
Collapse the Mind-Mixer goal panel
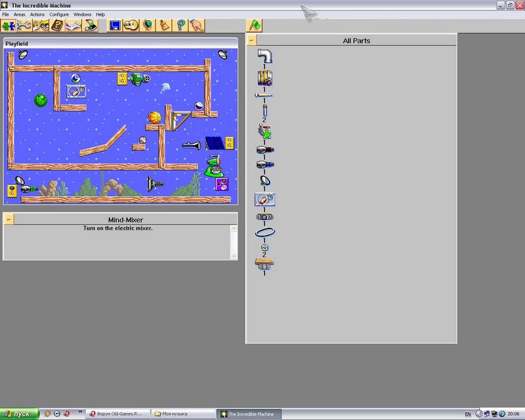point(9,220)
